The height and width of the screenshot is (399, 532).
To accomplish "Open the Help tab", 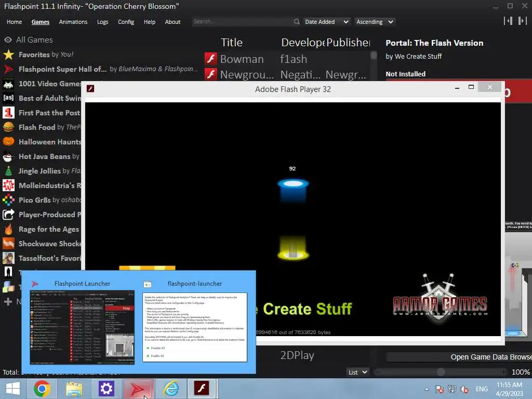I will (x=149, y=22).
